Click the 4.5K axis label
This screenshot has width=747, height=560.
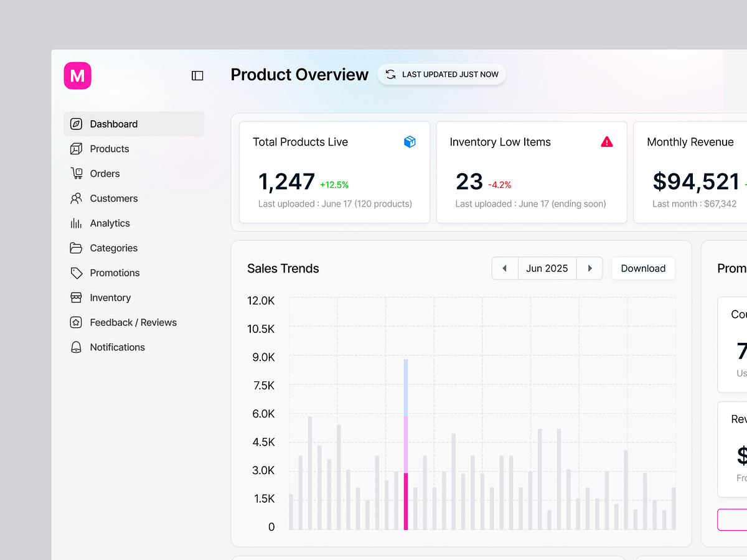pos(263,442)
